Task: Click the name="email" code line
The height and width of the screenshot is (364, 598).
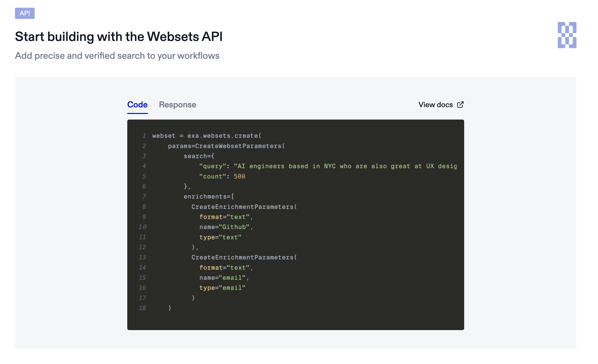Action: point(224,278)
